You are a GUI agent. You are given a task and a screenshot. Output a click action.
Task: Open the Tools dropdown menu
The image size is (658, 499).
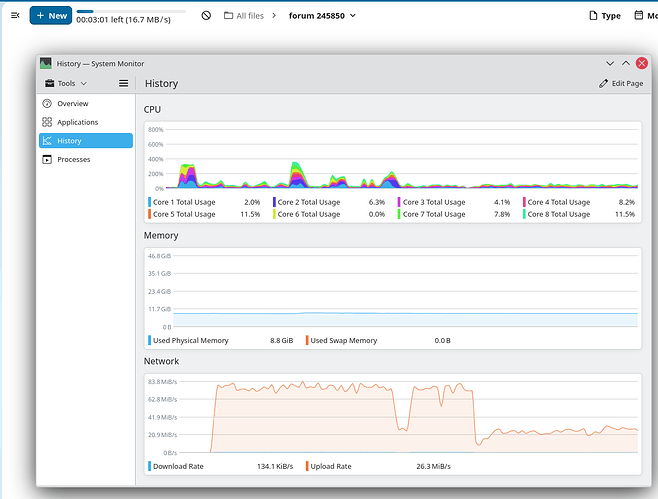[66, 83]
